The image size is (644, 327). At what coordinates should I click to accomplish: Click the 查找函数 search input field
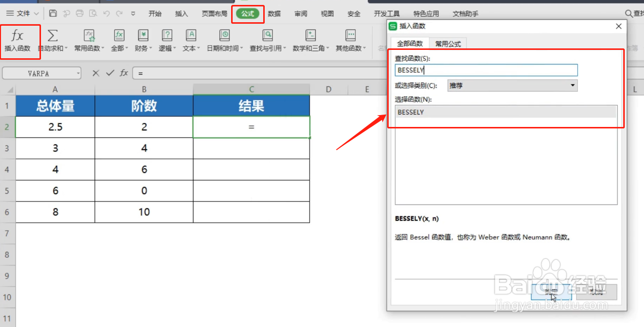click(x=486, y=70)
